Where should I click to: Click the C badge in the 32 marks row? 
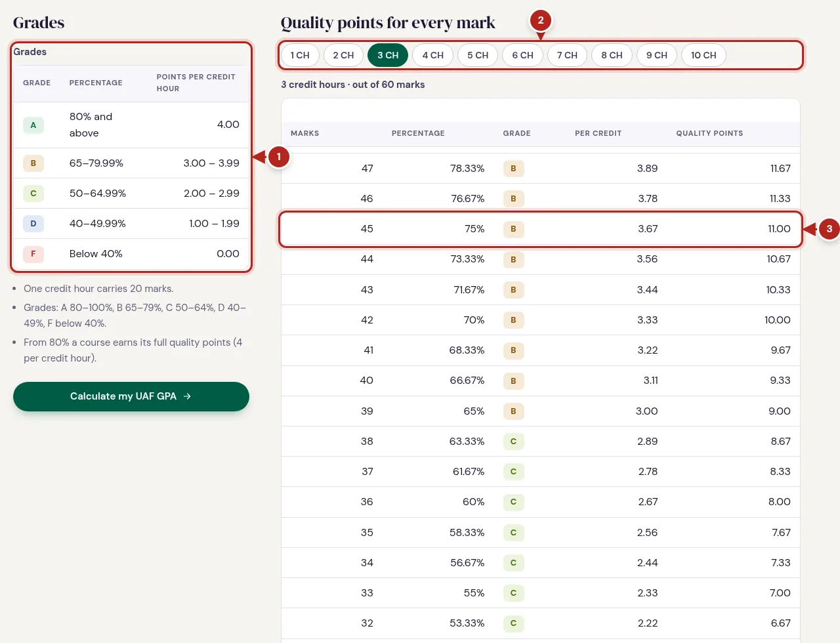(513, 623)
